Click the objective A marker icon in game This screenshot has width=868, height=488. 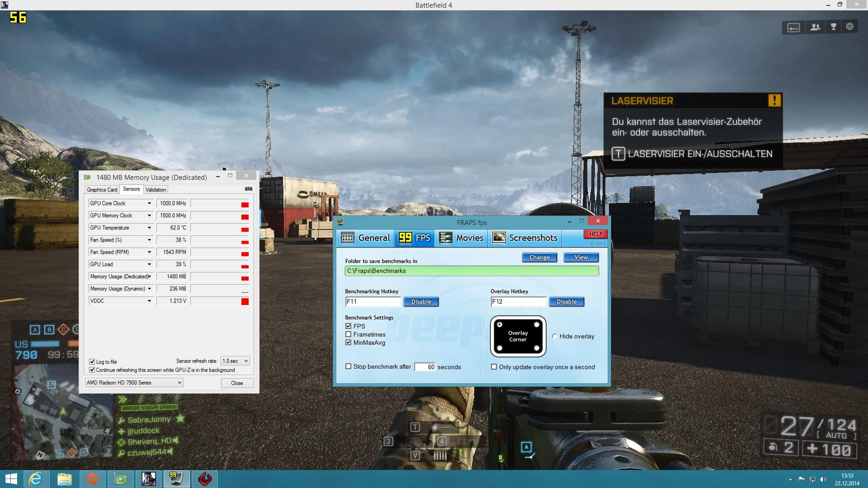(526, 447)
